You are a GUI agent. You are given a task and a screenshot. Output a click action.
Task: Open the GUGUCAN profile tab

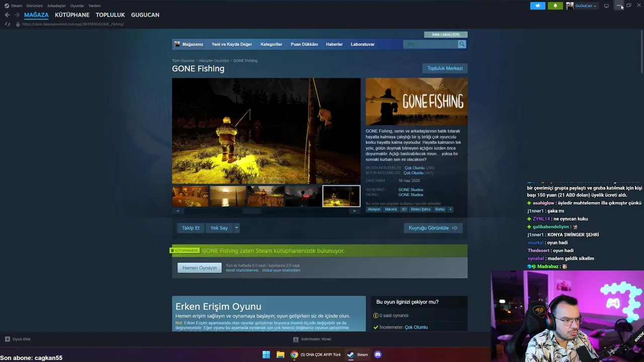tap(145, 15)
